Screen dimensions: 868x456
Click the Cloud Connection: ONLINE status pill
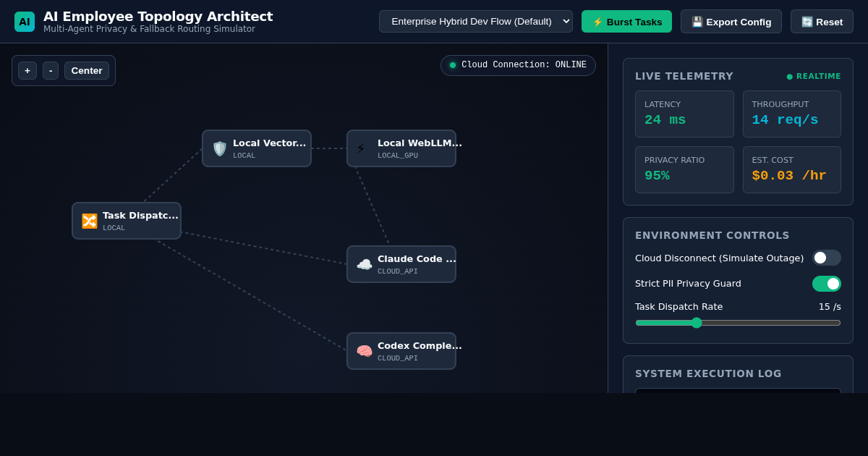[x=518, y=65]
